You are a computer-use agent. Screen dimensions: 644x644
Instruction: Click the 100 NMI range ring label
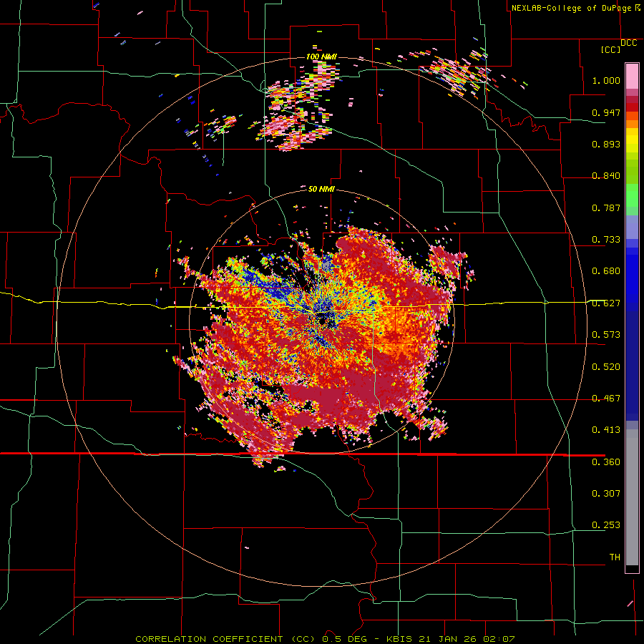pos(321,57)
